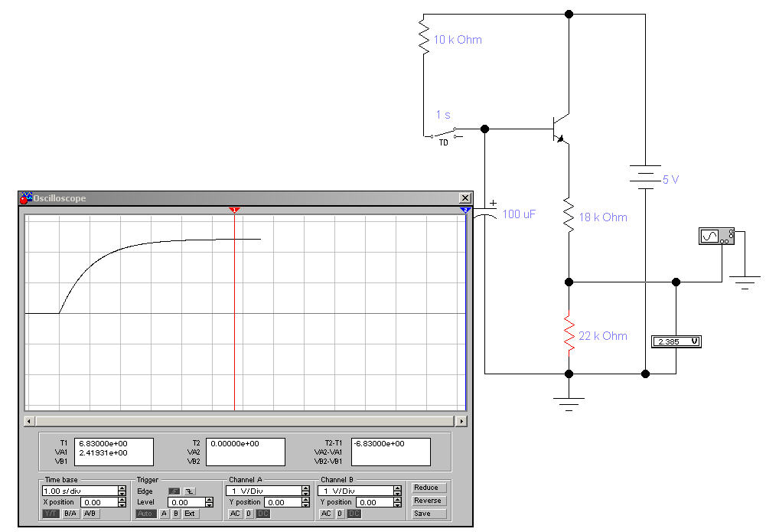Click the 1.00 s/div time base field
Screen dimensions: 766x532
[80, 491]
